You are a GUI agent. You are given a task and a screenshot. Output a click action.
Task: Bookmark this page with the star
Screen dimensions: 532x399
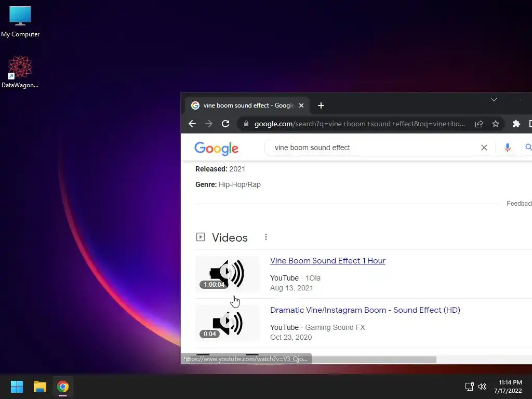[x=496, y=124]
